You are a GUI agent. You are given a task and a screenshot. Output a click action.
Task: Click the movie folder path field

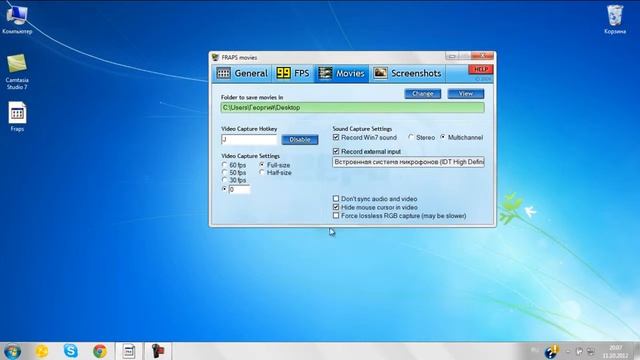point(353,108)
